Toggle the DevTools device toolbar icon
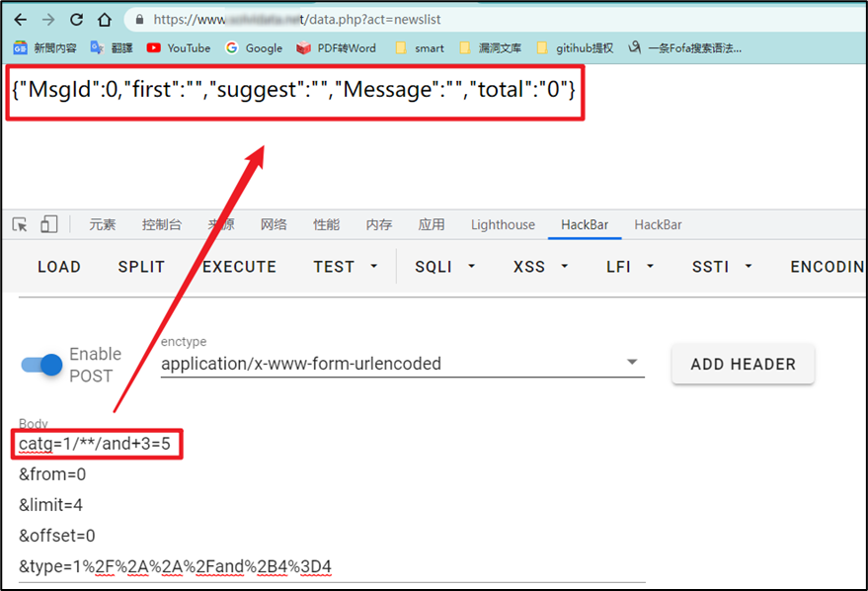Viewport: 868px width, 591px height. pos(48,224)
